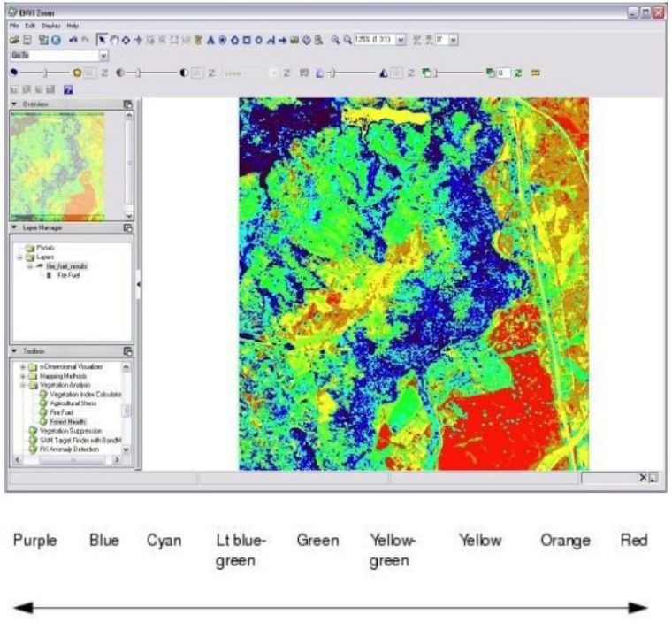
Task: Select the arrow pointer tool
Action: point(101,40)
